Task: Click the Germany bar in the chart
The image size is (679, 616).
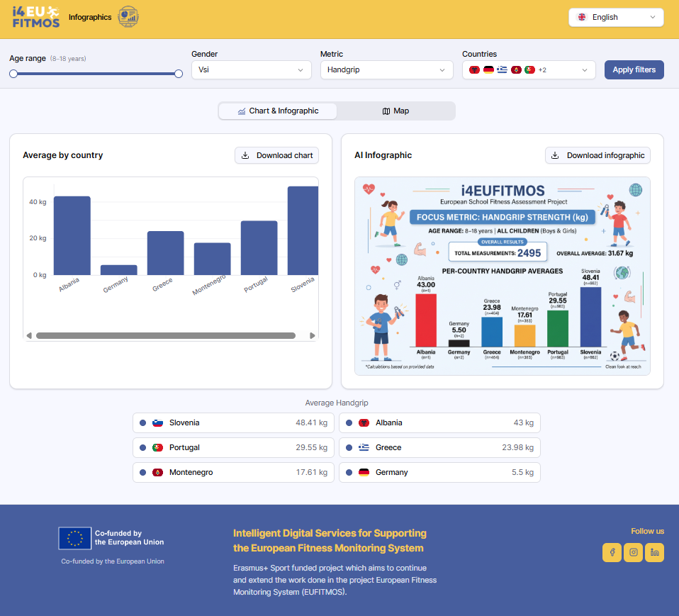Action: 118,270
